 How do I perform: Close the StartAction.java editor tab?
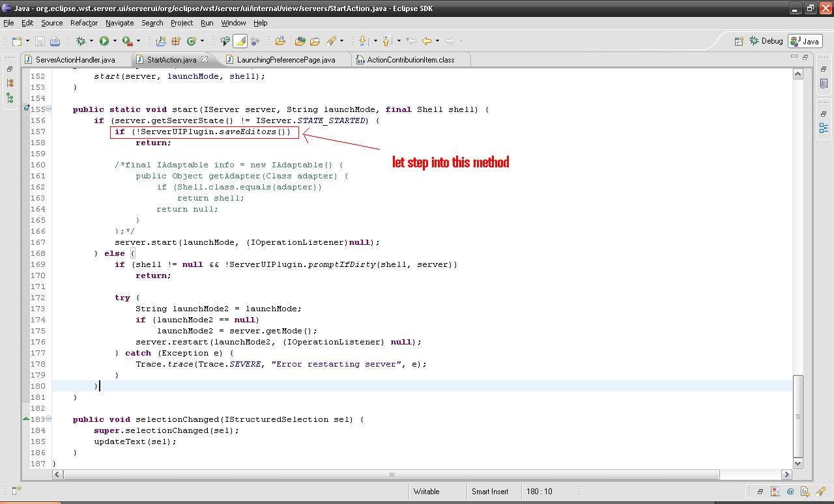point(204,59)
